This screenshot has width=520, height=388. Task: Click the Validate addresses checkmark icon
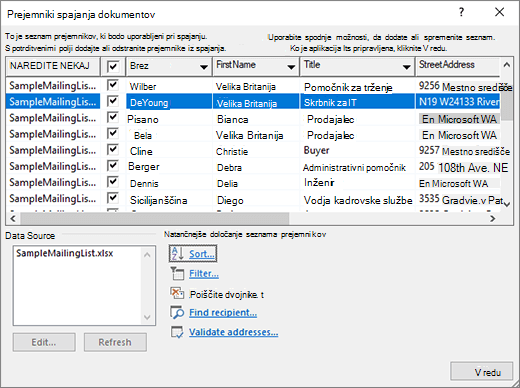coord(177,332)
